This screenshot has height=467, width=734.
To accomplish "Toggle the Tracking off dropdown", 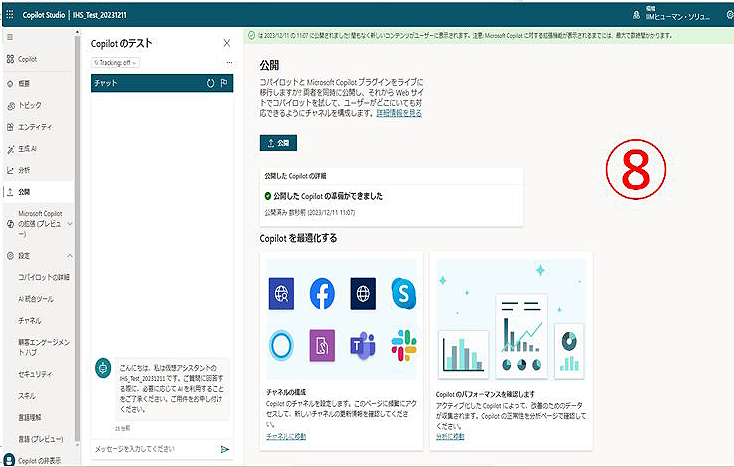I will (x=115, y=62).
